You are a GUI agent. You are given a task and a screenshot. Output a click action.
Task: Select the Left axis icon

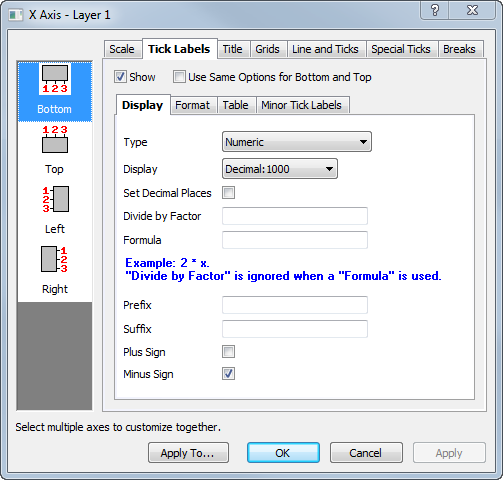pos(55,199)
